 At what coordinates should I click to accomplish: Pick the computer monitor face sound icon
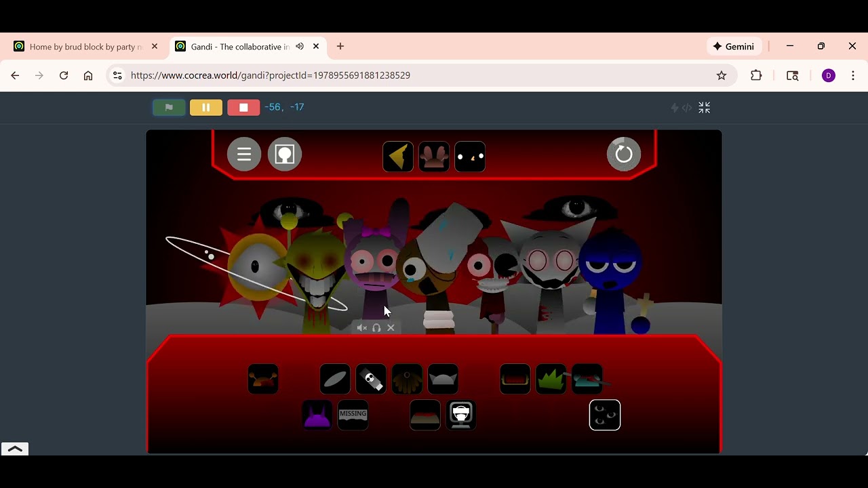(461, 415)
